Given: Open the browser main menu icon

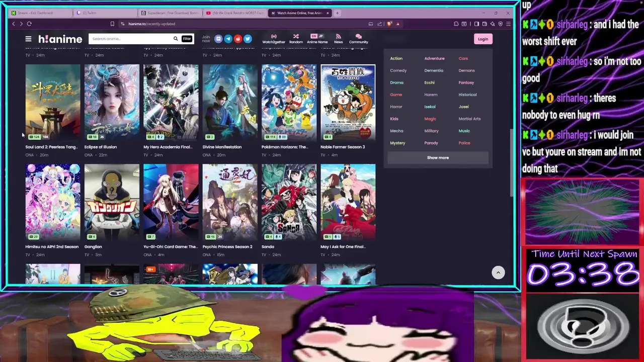Looking at the screenshot, I should (x=508, y=24).
